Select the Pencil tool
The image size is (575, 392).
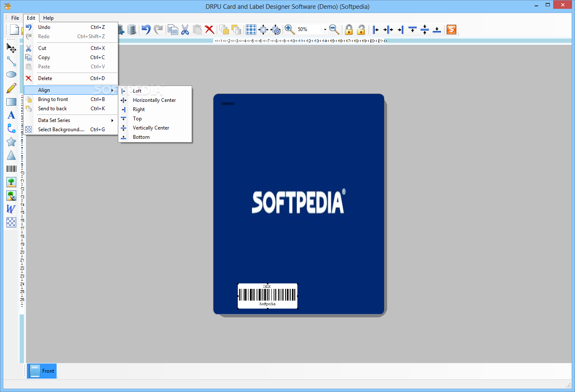[11, 88]
